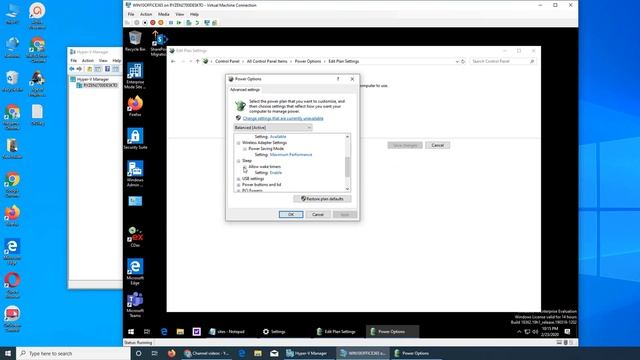Image resolution: width=640 pixels, height=360 pixels.
Task: Switch to Edit Plan Settings in VM taskbar
Action: tap(337, 331)
